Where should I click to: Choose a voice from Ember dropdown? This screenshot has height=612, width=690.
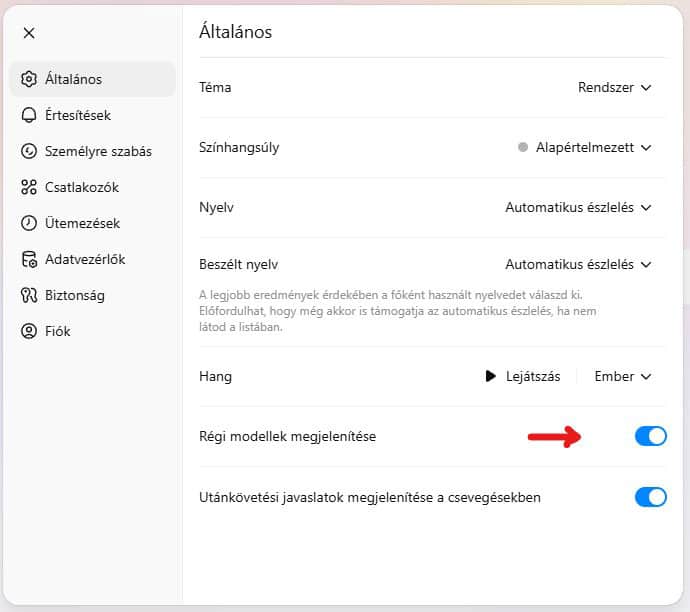coord(622,377)
